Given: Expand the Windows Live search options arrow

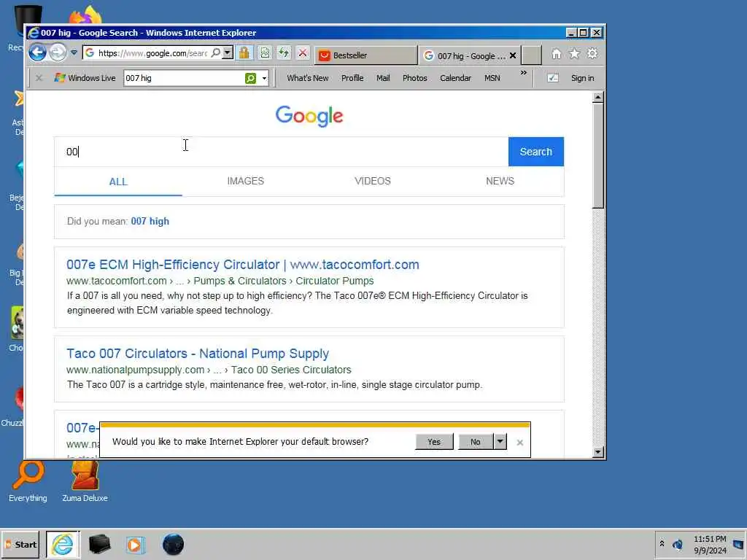Looking at the screenshot, I should (264, 79).
